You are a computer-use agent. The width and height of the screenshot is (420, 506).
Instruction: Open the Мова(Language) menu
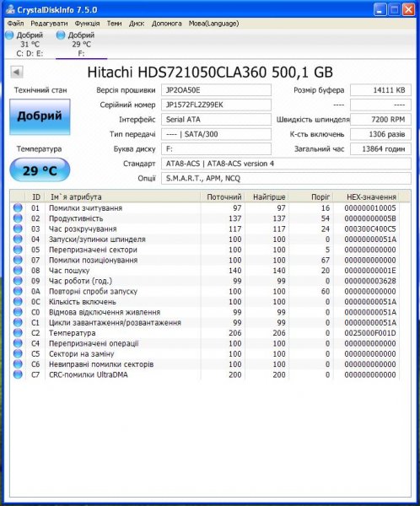coord(213,24)
